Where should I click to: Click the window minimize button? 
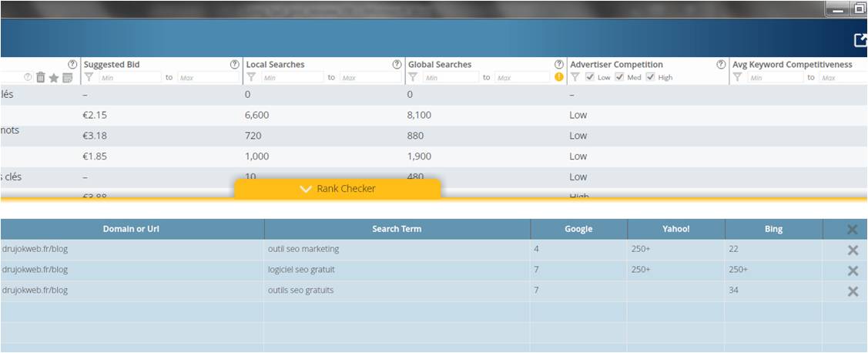(x=839, y=9)
